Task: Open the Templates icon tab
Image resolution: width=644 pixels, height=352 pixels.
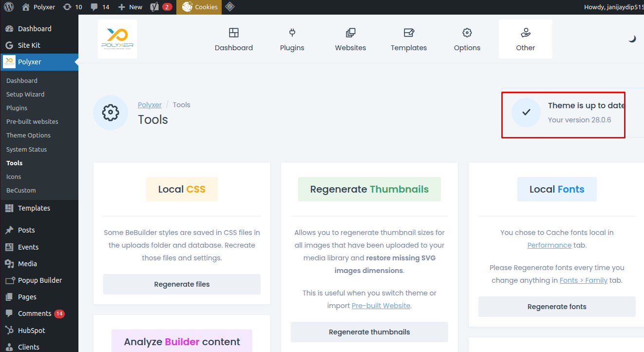Action: [x=409, y=39]
